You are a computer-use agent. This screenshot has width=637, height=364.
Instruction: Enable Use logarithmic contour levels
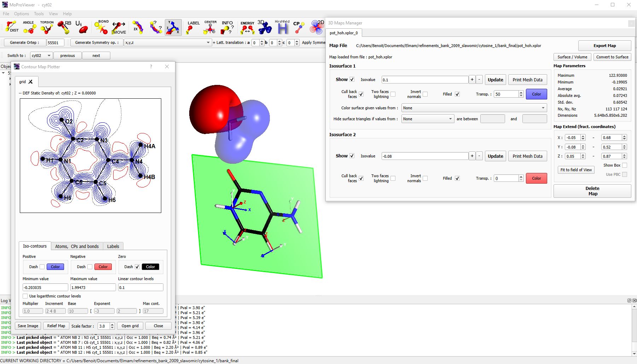[x=25, y=296]
